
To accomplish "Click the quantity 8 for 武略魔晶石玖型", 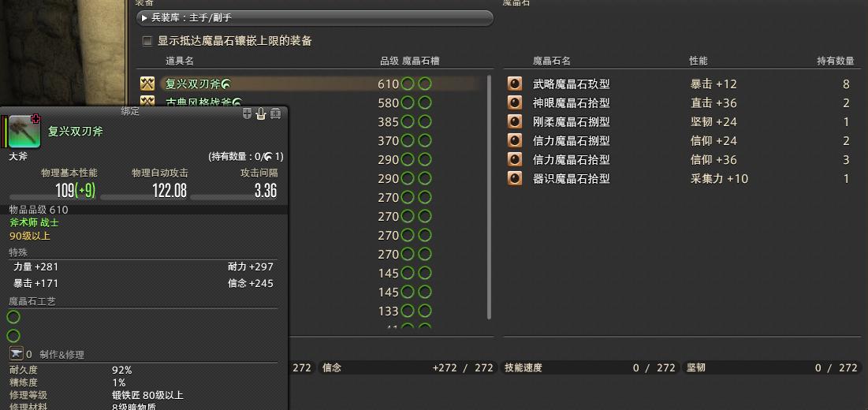I will 846,84.
